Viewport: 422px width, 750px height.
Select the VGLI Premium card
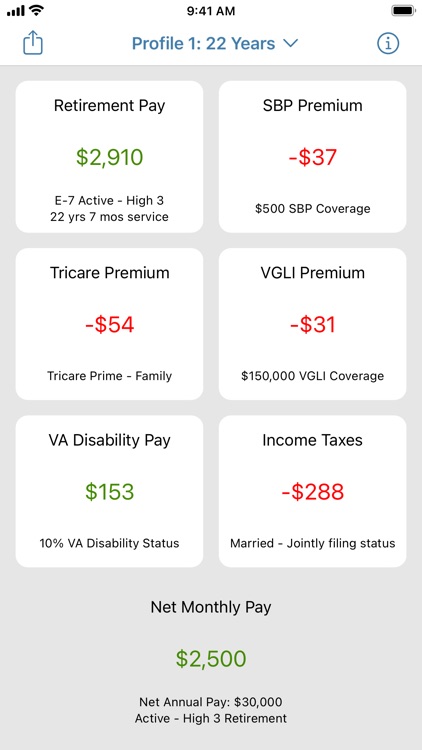click(x=312, y=324)
